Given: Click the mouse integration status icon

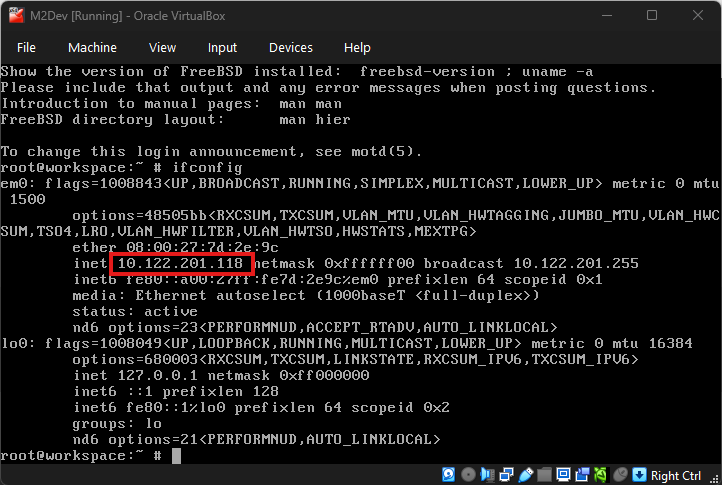Looking at the screenshot, I should pyautogui.click(x=619, y=475).
